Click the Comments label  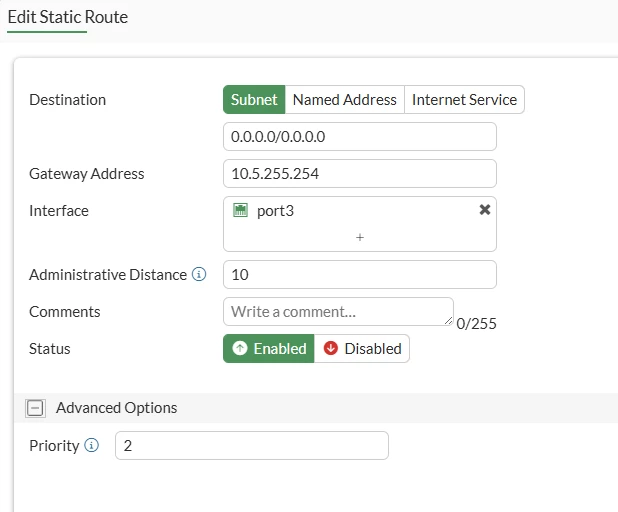click(x=65, y=312)
